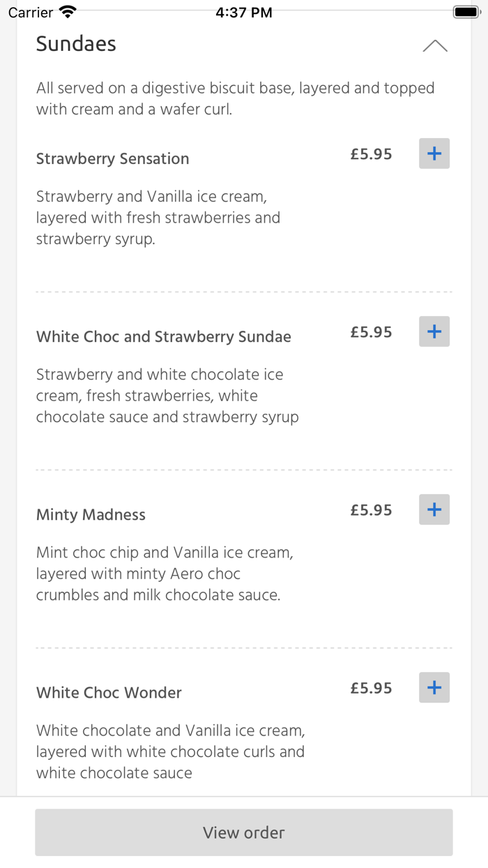Click the sundae description under White Choc Wonder
The height and width of the screenshot is (868, 488).
pos(170,751)
